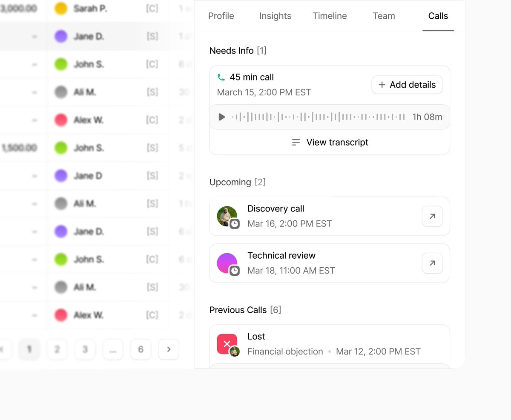Go to page 3 in pagination
511x420 pixels.
[85, 349]
